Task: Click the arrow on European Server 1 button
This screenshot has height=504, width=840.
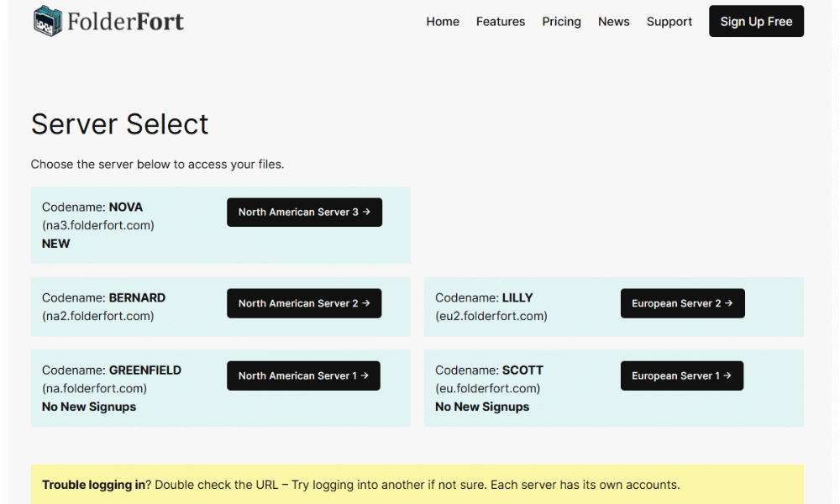Action: 727,375
